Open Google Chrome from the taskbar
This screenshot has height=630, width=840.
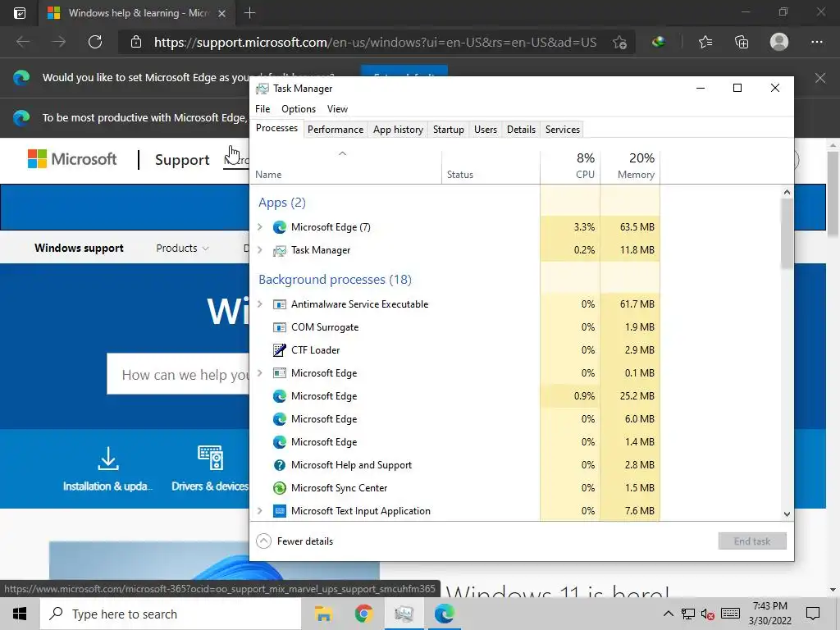click(x=363, y=614)
